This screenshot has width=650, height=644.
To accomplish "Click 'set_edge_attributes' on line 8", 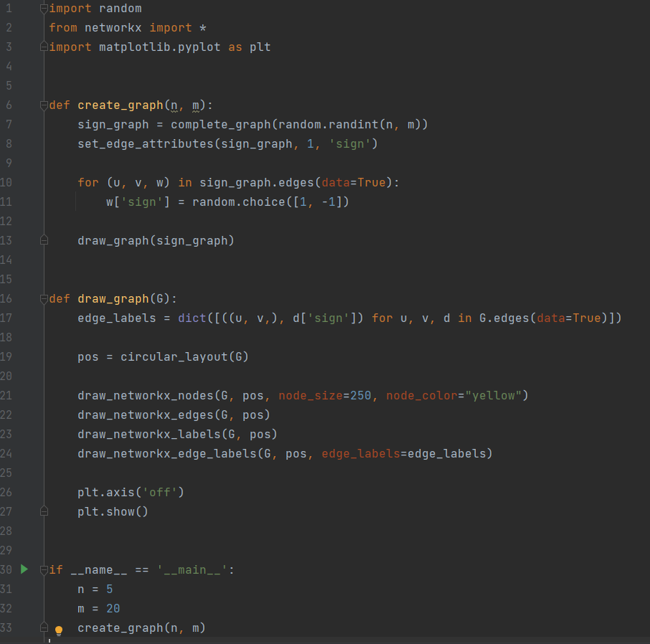I will (x=145, y=144).
